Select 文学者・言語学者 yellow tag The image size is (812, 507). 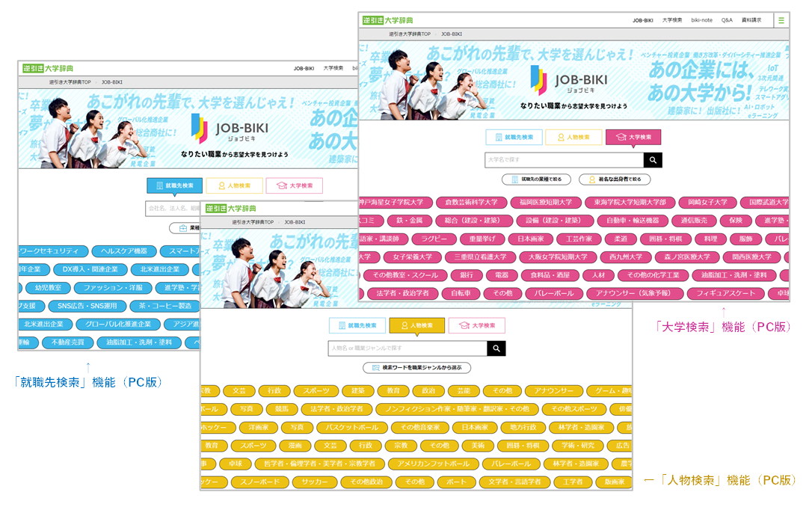coord(514,482)
